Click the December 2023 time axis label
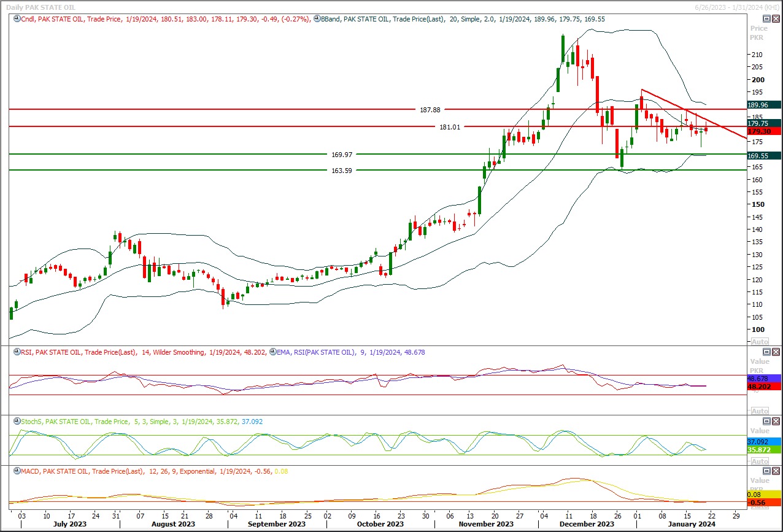 coord(587,525)
